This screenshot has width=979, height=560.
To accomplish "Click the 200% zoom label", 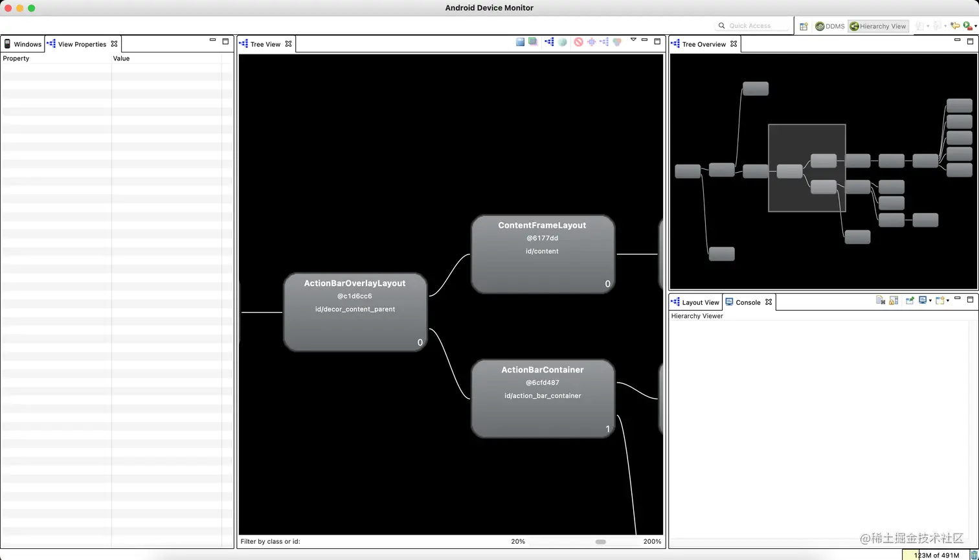I will 652,541.
